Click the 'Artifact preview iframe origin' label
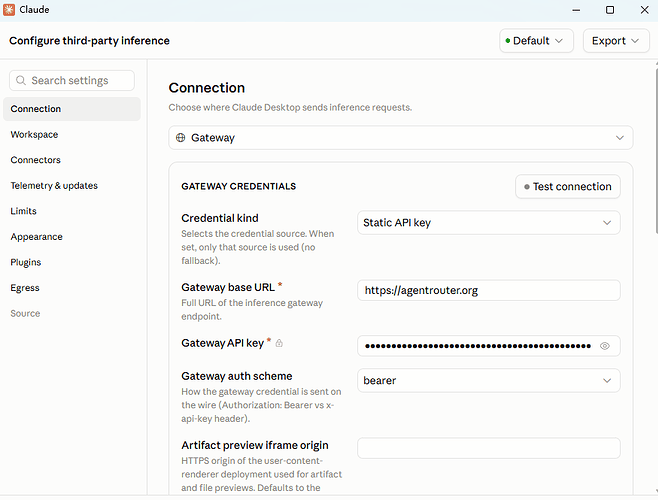Screen dimensions: 658x500 255,445
